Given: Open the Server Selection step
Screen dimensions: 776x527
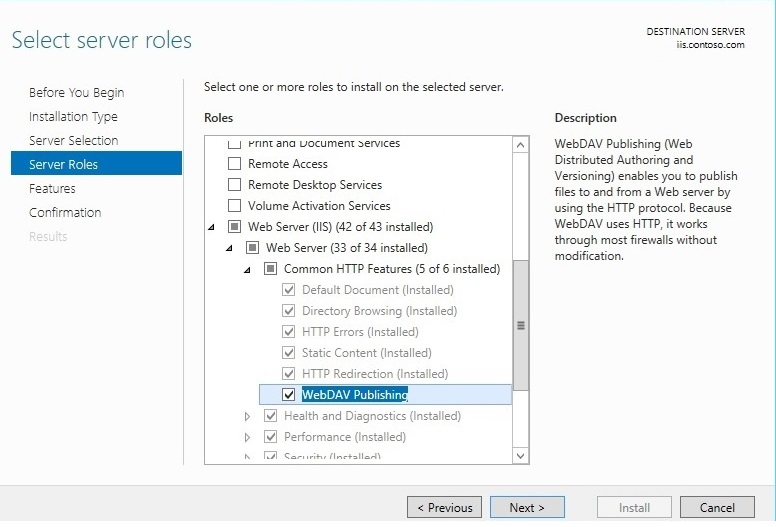Looking at the screenshot, I should pos(73,141).
